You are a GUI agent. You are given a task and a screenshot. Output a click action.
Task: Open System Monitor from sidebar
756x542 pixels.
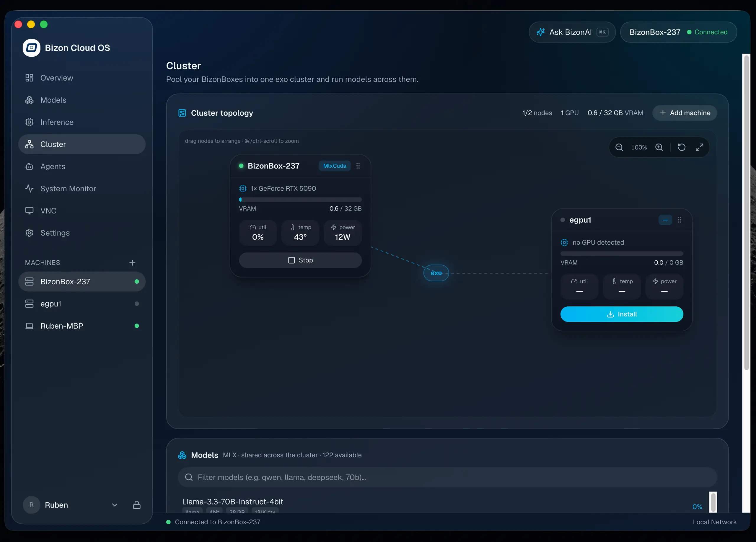(82, 189)
